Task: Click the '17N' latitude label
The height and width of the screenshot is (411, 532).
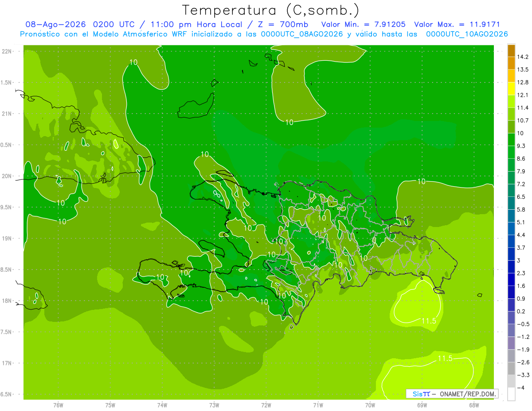Action: pyautogui.click(x=8, y=363)
